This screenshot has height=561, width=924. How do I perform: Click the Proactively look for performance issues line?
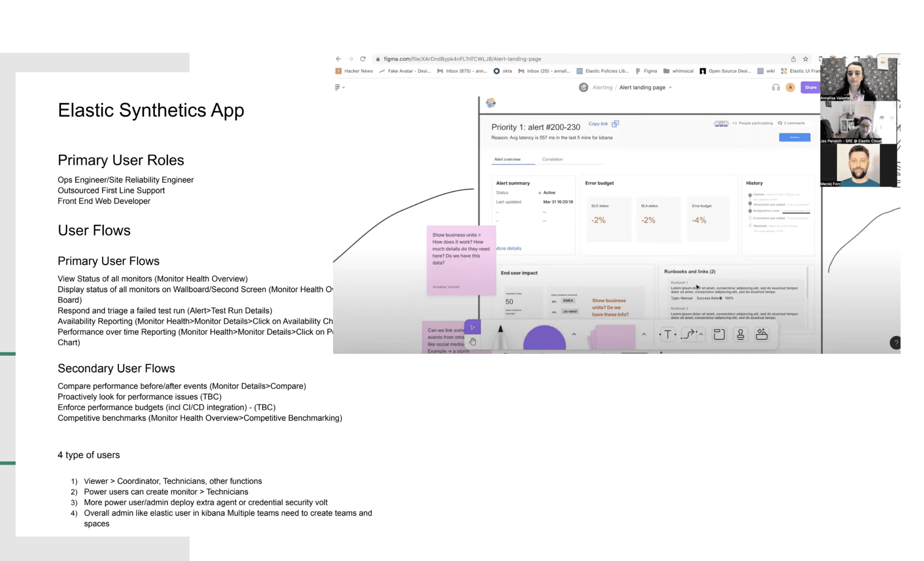click(x=140, y=397)
